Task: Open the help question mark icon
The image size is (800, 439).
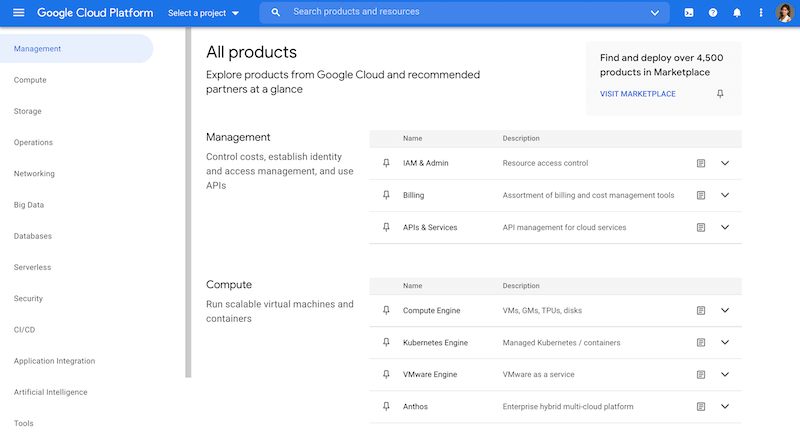Action: [713, 13]
